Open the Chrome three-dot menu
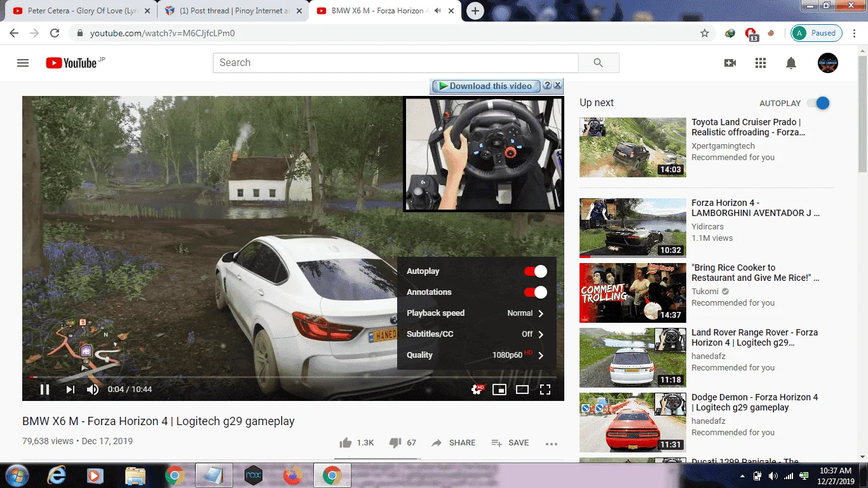This screenshot has height=488, width=868. (x=855, y=33)
